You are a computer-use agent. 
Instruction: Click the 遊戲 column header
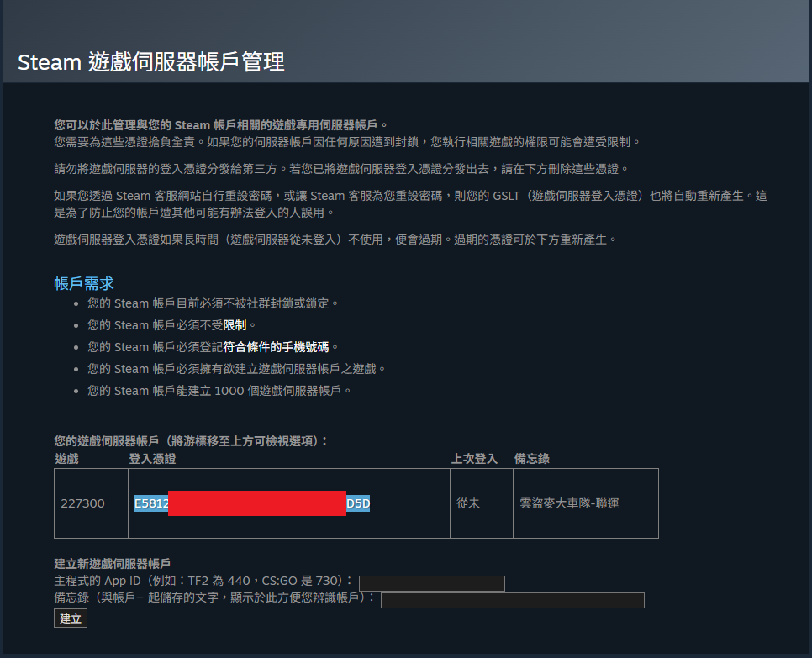(x=66, y=459)
